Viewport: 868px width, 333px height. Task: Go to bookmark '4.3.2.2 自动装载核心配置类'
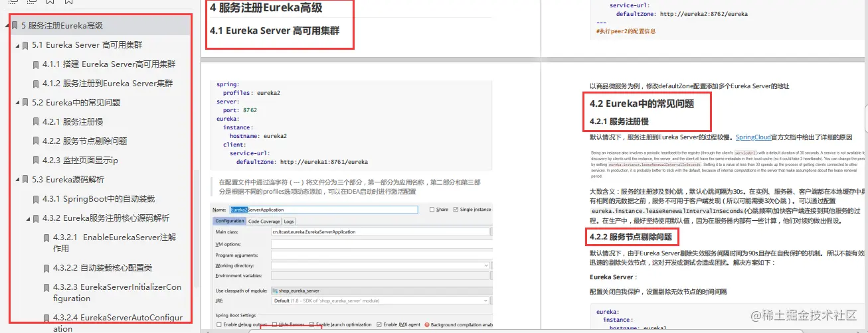tap(103, 268)
